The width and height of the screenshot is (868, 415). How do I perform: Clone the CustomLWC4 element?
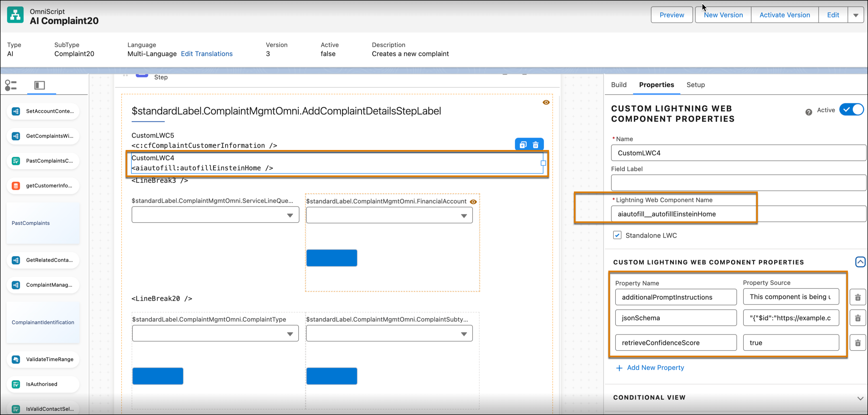point(523,145)
